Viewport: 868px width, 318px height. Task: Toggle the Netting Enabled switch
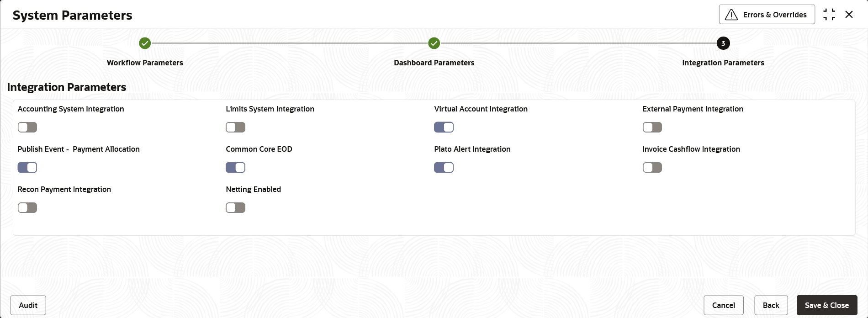(x=236, y=208)
